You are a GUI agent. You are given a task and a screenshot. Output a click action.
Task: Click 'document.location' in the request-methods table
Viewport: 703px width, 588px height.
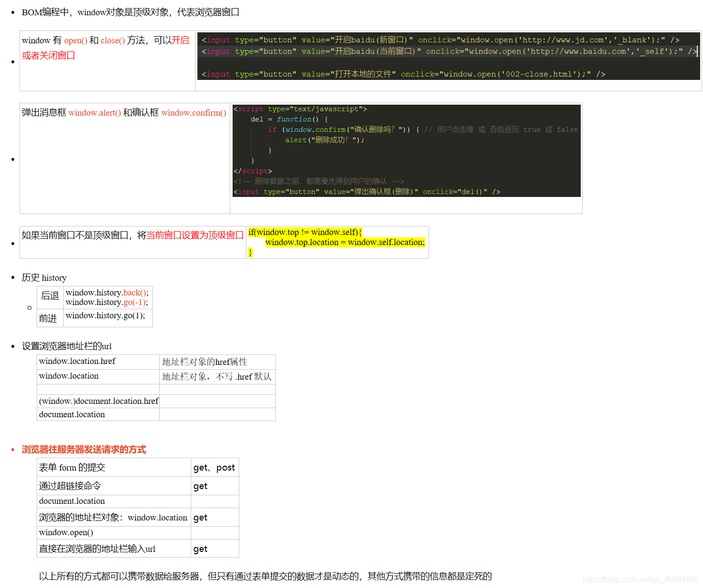[x=72, y=501]
